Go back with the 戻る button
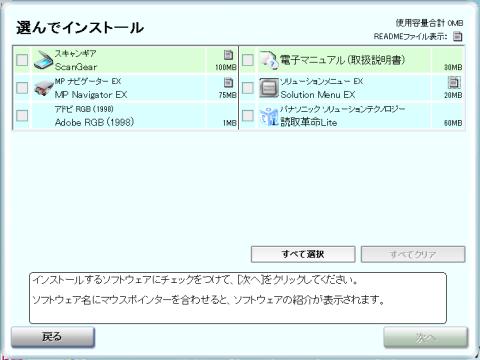Screen dimensions: 480x360 point(53,337)
